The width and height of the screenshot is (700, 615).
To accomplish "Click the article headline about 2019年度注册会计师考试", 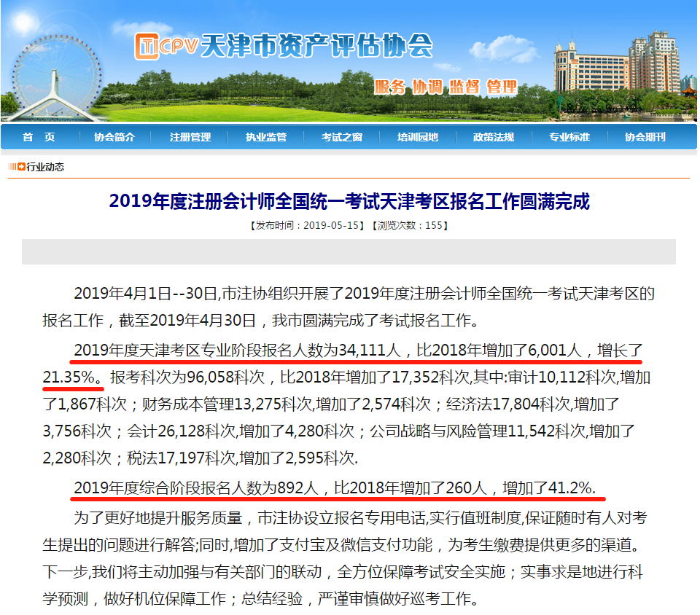I will click(349, 201).
